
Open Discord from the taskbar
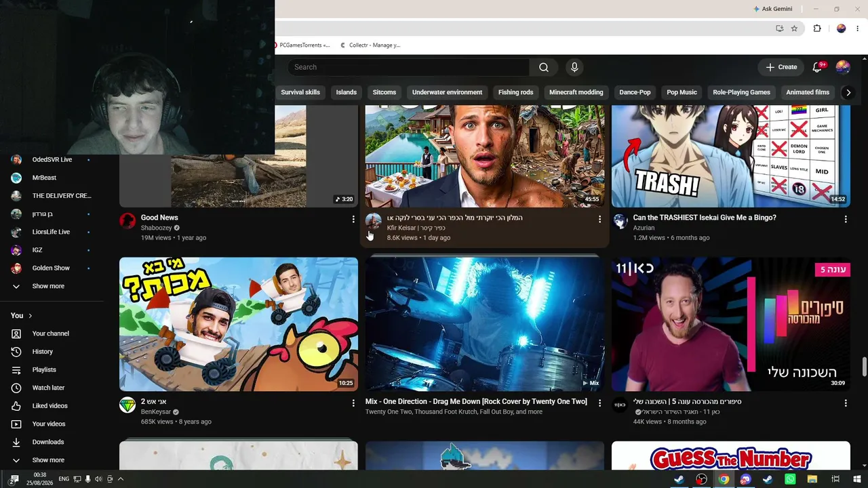(746, 479)
